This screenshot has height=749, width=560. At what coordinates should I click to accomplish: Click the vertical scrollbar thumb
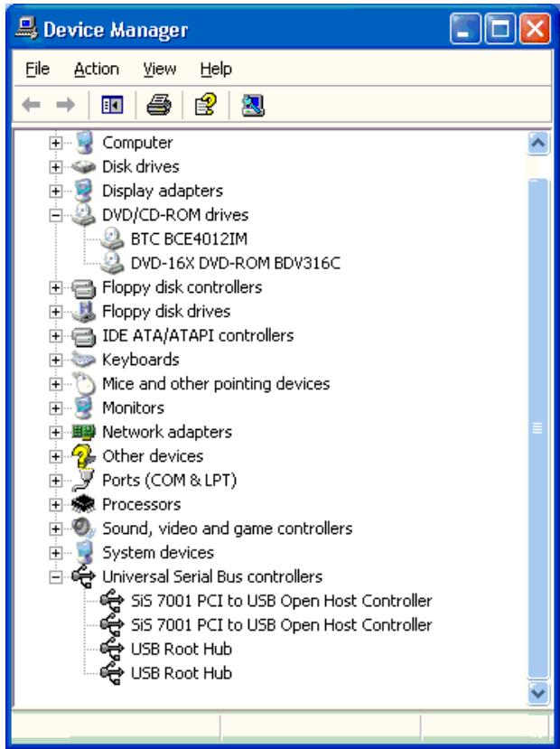[538, 428]
